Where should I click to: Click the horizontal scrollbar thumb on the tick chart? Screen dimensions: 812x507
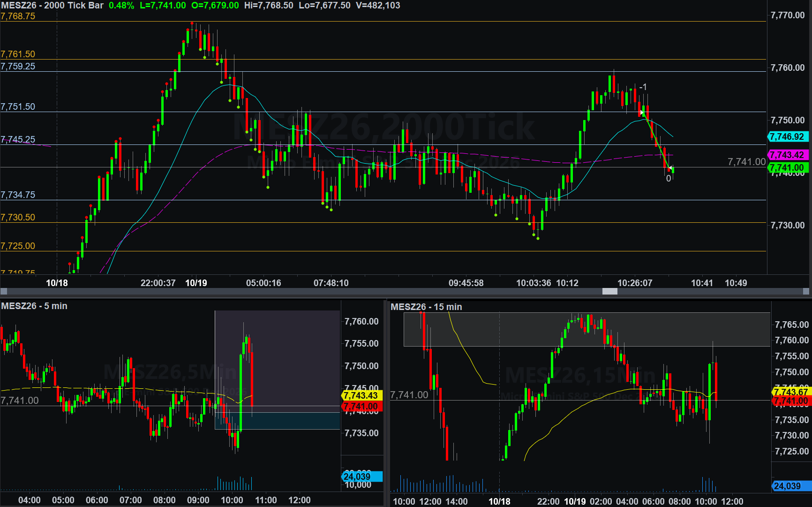click(610, 291)
